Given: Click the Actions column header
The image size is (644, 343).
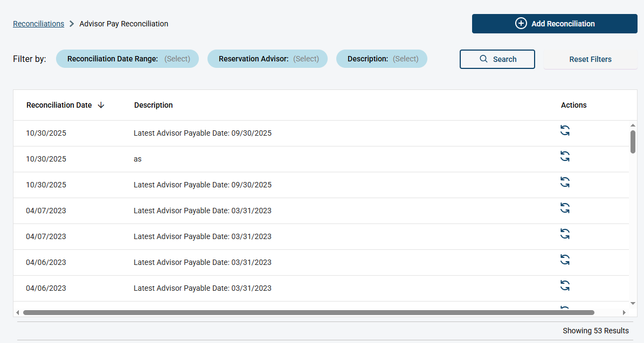Looking at the screenshot, I should (x=574, y=105).
